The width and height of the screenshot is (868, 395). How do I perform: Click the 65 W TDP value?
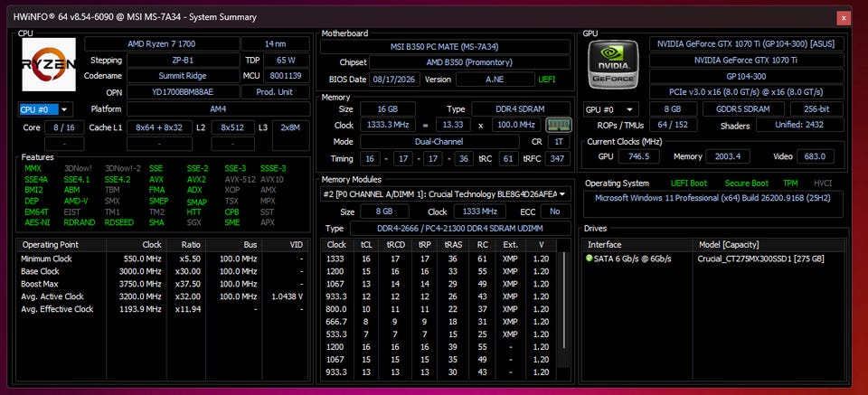coord(287,60)
